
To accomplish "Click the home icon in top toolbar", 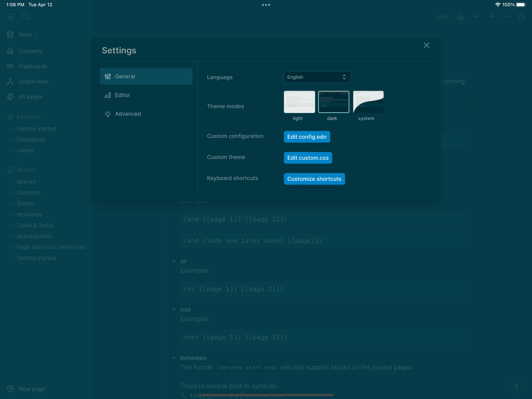I will [460, 17].
